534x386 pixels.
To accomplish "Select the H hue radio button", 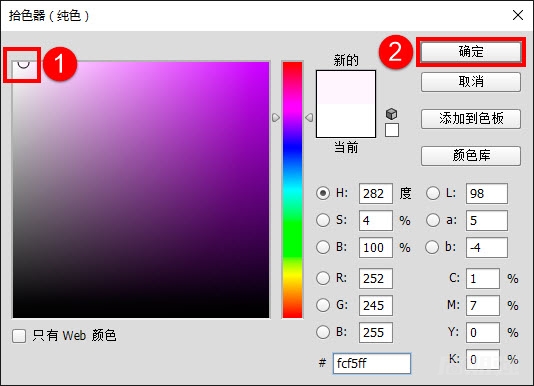I will point(323,194).
